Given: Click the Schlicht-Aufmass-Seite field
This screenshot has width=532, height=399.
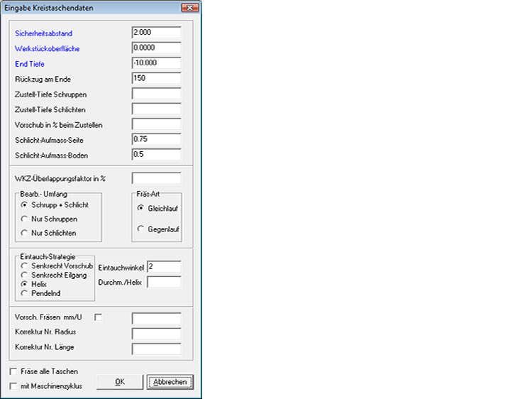Looking at the screenshot, I should click(156, 140).
